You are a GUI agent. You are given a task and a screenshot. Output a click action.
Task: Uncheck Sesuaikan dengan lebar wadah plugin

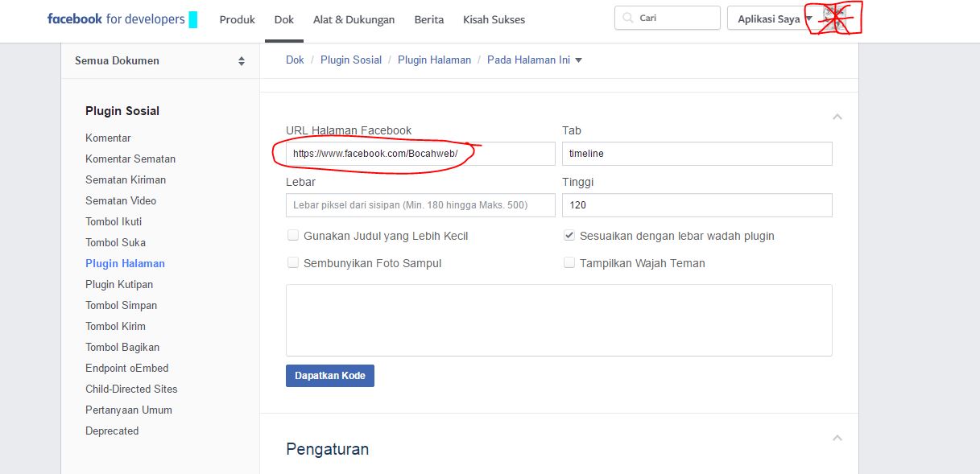tap(569, 236)
